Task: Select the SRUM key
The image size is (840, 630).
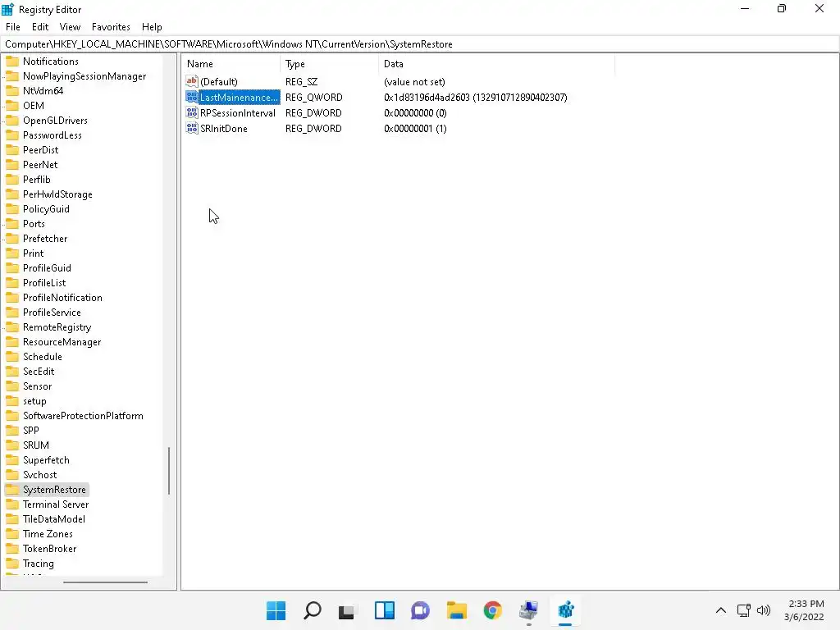Action: [36, 445]
